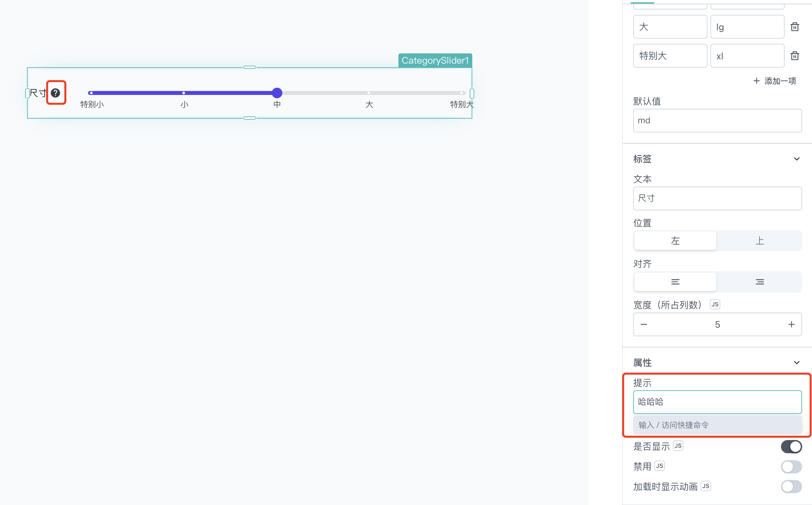Toggle JS mode for 禁用
Screen dimensions: 812x505
pos(660,466)
